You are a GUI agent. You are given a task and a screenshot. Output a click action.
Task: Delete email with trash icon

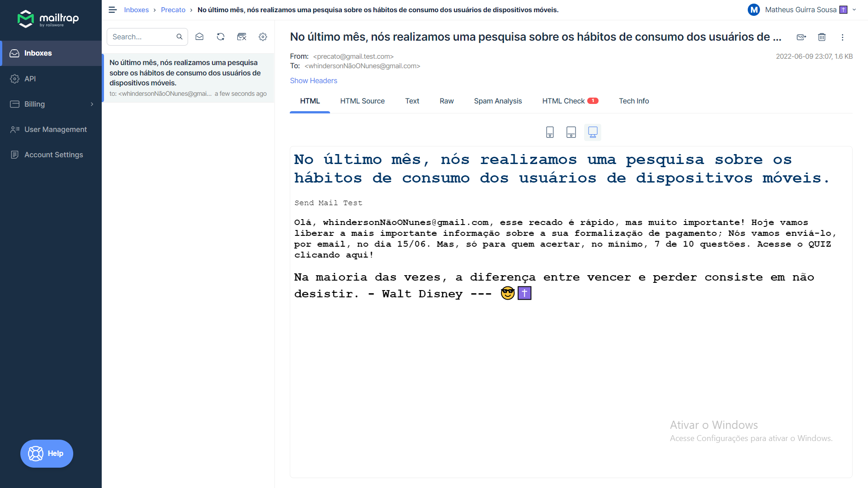point(822,37)
